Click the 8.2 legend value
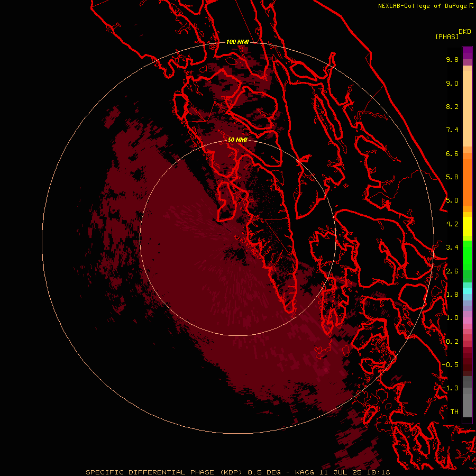This screenshot has width=476, height=476. point(452,106)
